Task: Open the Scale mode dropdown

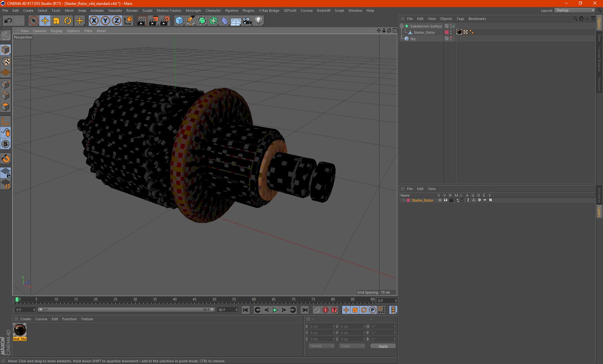Action: point(352,346)
